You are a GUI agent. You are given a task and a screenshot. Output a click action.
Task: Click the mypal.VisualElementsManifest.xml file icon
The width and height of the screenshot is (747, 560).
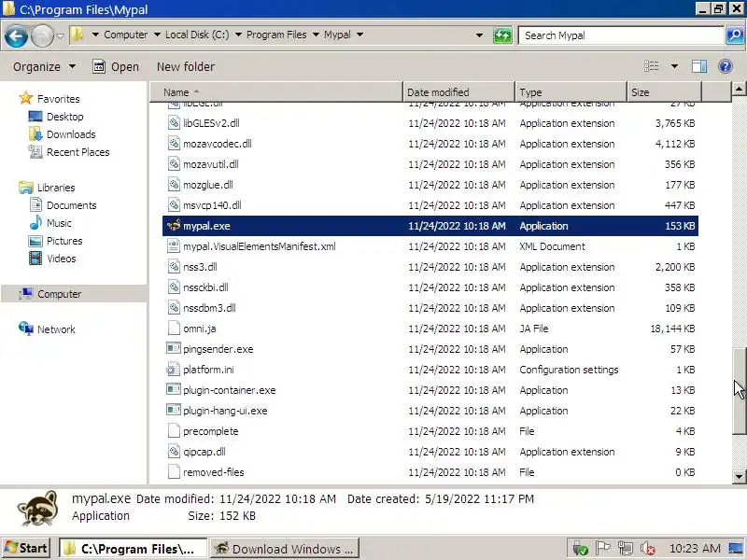[174, 246]
